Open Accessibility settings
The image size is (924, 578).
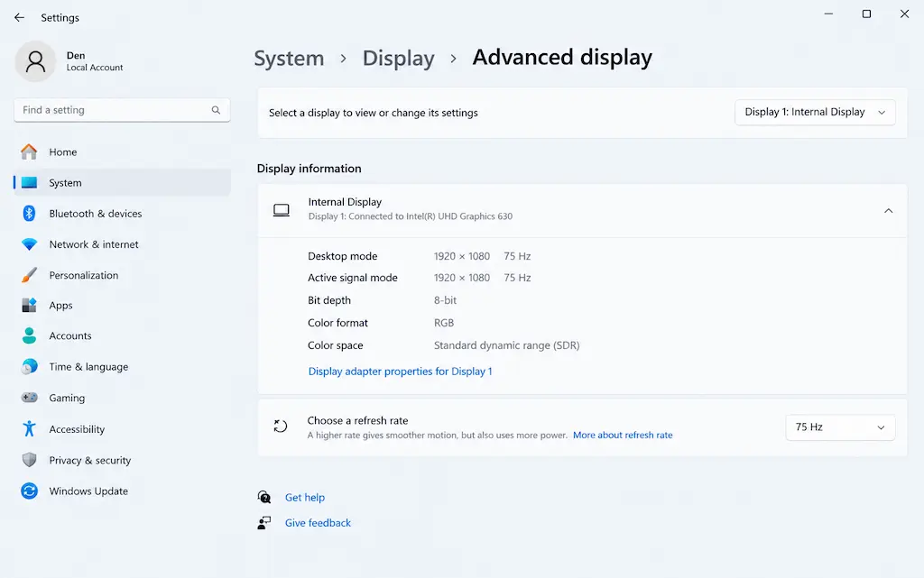tap(122, 429)
